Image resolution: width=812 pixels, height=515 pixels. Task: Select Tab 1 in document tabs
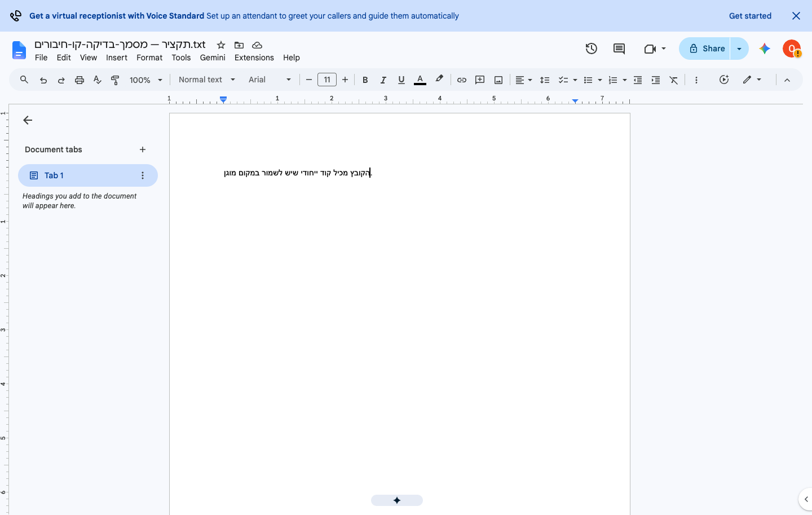[x=88, y=175]
